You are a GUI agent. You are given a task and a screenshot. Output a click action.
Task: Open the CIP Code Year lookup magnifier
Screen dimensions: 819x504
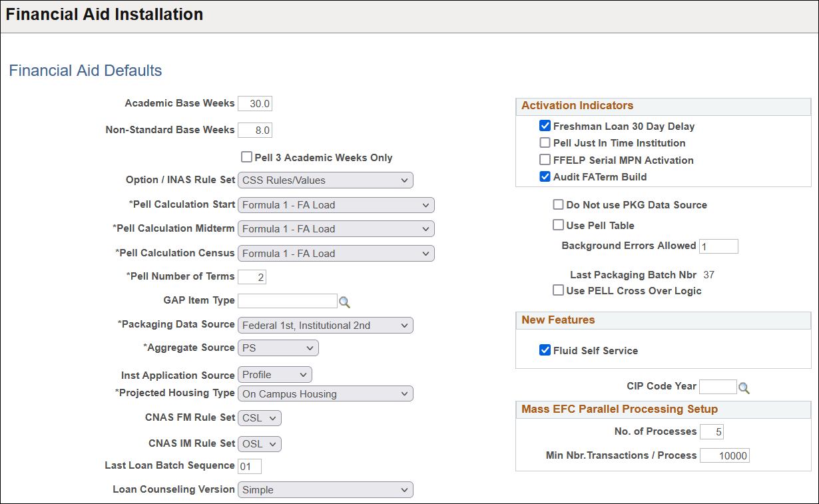pos(744,388)
